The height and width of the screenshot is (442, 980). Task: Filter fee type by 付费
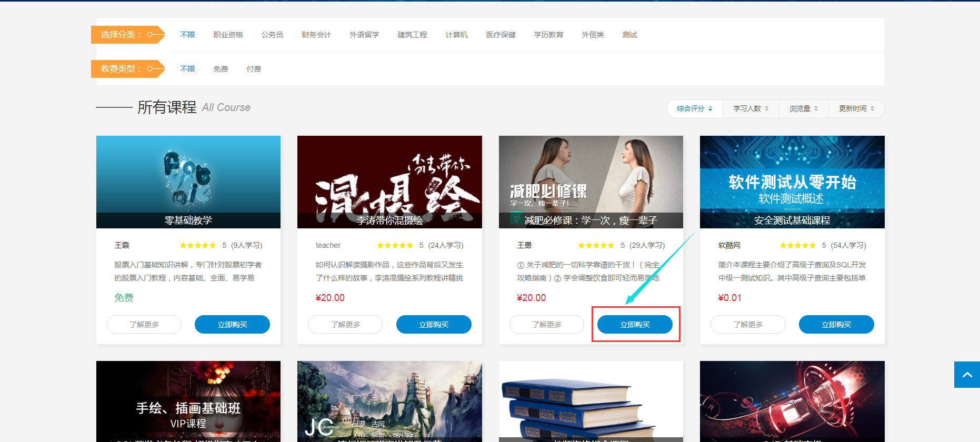pyautogui.click(x=254, y=69)
